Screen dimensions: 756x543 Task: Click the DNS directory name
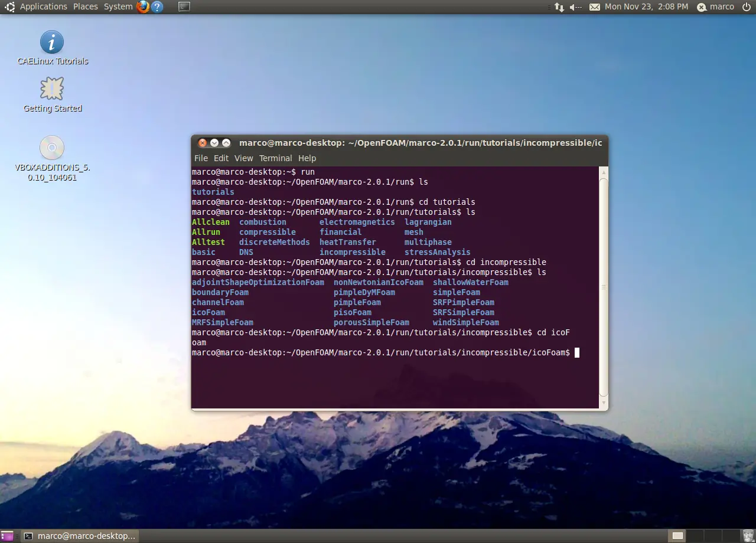point(246,252)
